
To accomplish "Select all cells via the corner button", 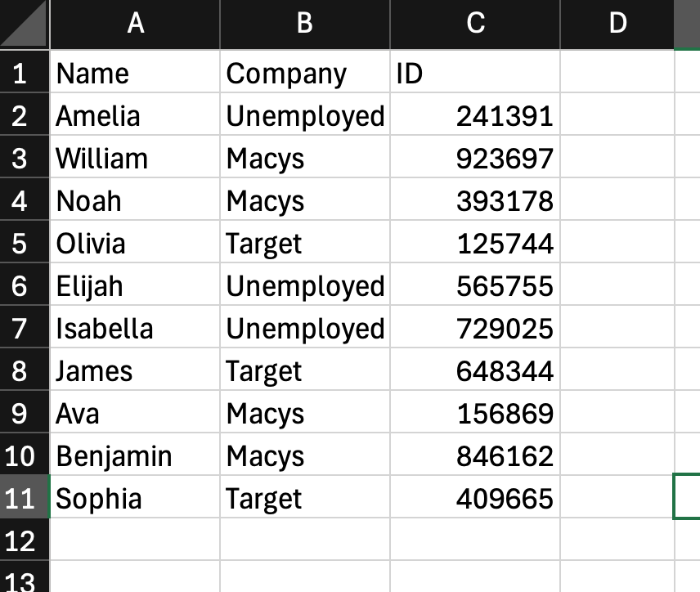I will (25, 24).
